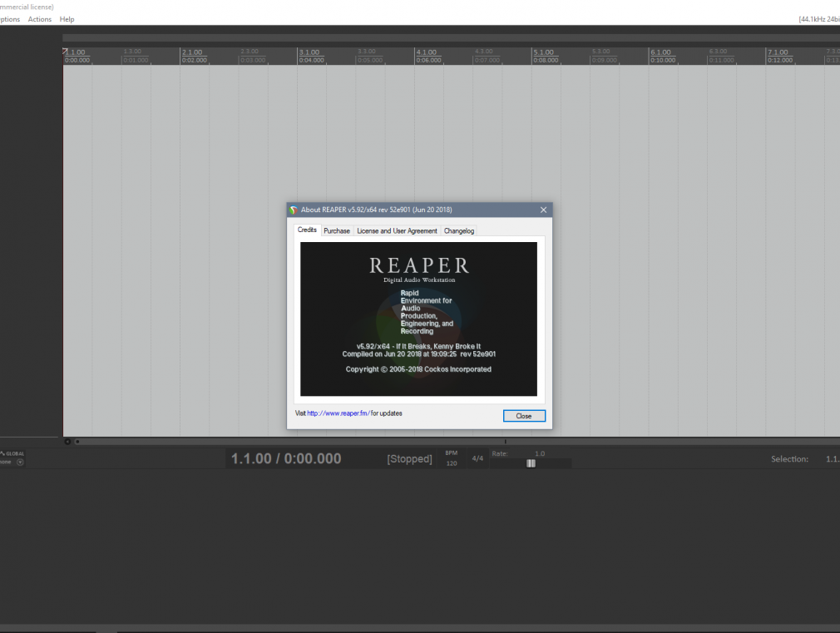Screen dimensions: 840x633
Task: Switch to the Changelog tab
Action: (x=459, y=231)
